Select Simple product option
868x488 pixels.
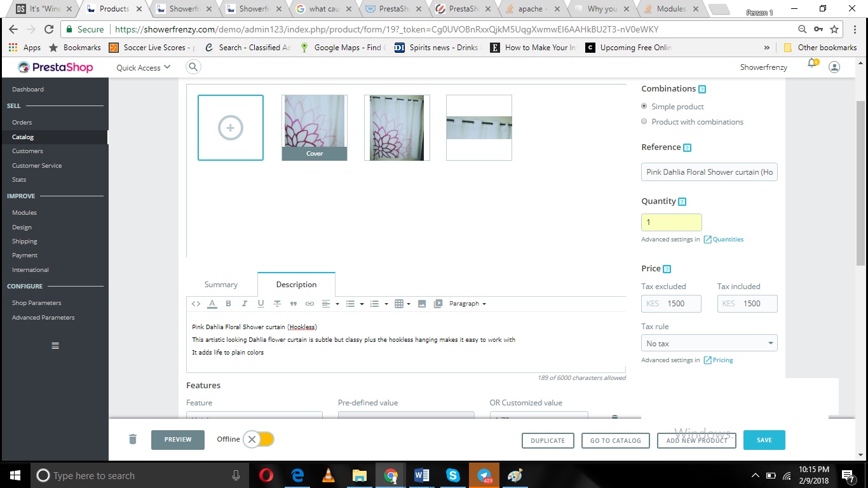(x=644, y=106)
